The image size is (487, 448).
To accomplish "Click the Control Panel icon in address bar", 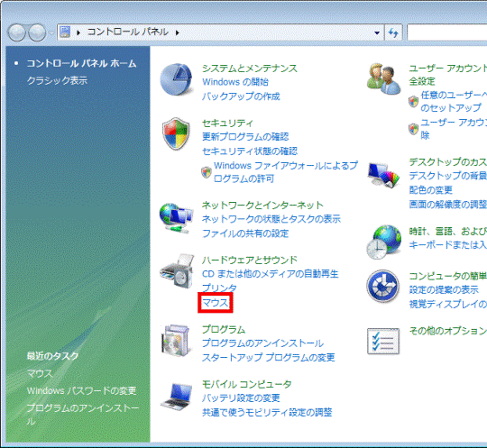I will pyautogui.click(x=65, y=32).
